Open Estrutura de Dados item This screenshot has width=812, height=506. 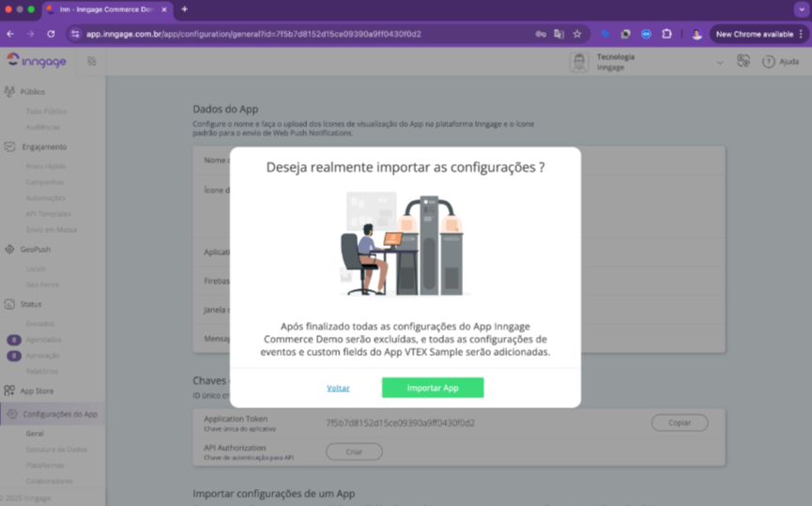[x=56, y=450]
